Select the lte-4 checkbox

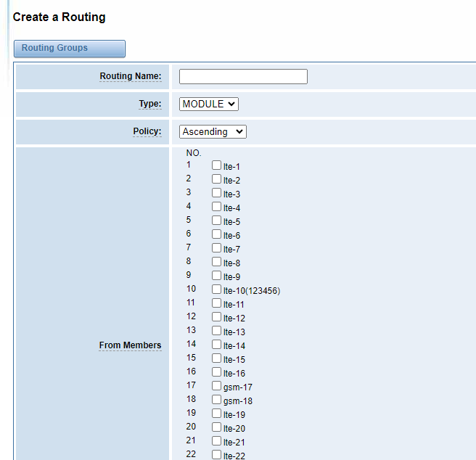[216, 207]
